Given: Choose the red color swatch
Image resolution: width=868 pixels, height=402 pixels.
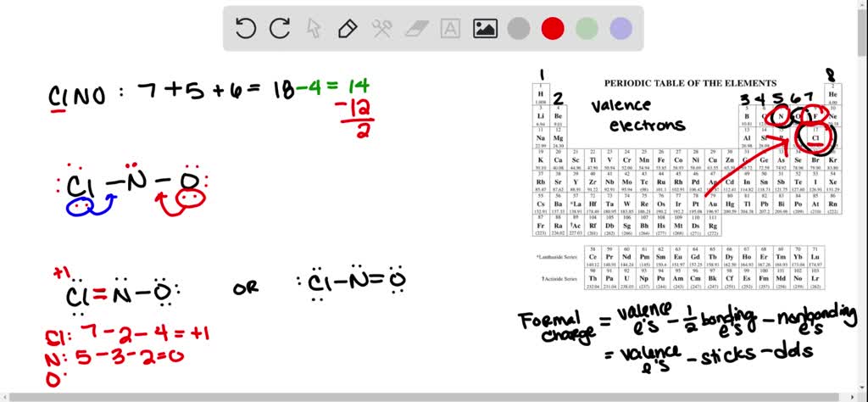Looking at the screenshot, I should pos(553,28).
